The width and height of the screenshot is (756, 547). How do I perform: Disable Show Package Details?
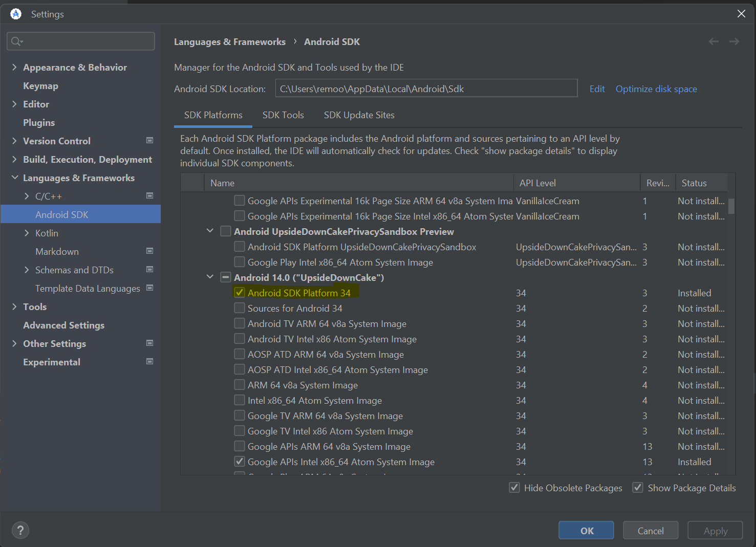point(638,487)
